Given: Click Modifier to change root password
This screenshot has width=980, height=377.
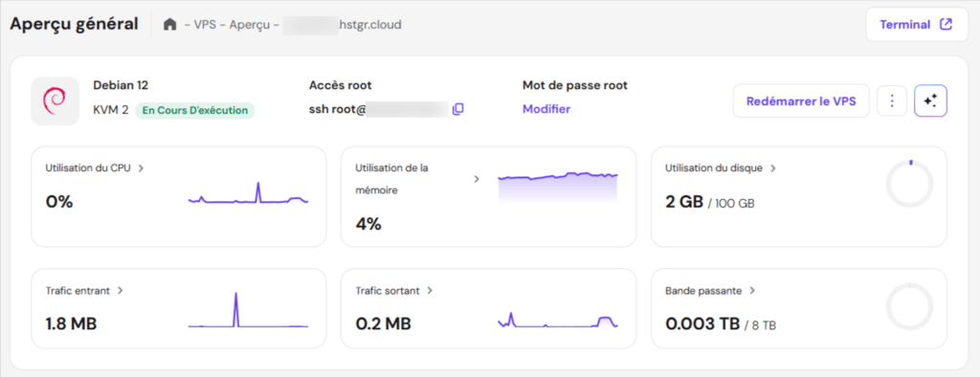Looking at the screenshot, I should (546, 109).
